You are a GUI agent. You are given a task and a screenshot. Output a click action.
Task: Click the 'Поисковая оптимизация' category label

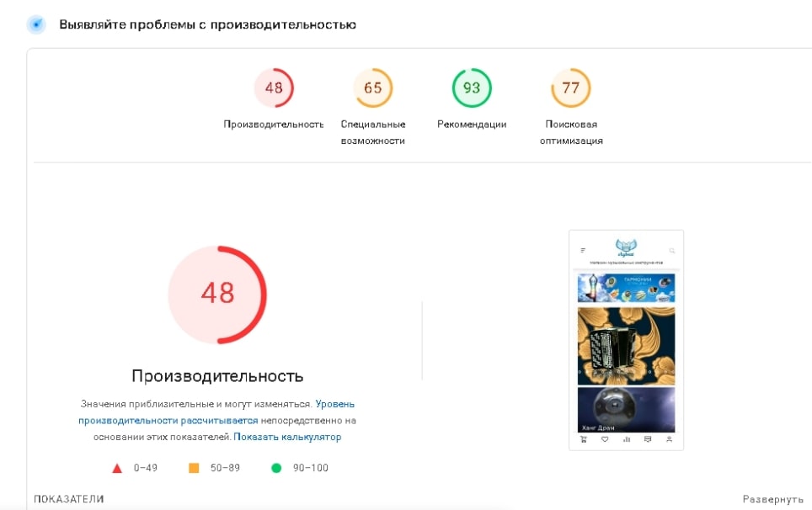[x=571, y=132]
